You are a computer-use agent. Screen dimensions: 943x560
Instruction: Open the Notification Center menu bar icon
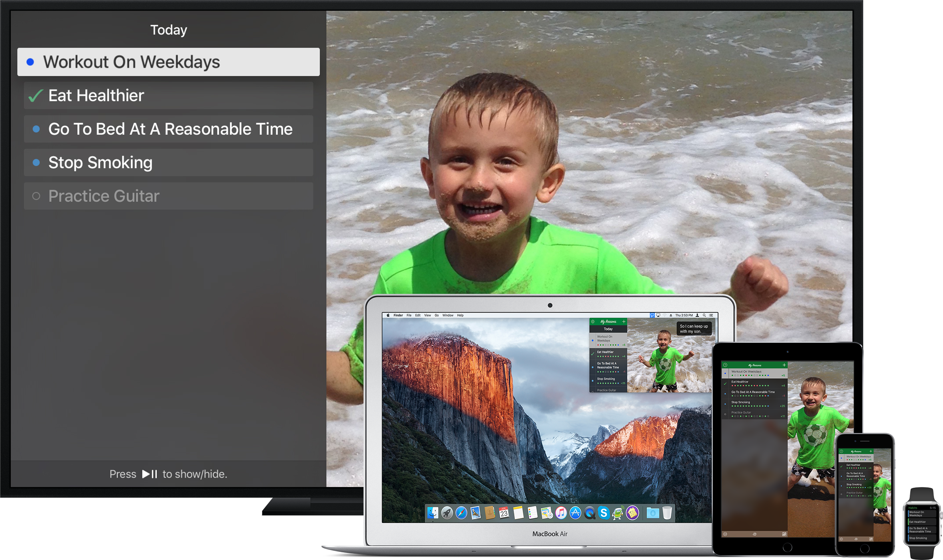[711, 315]
